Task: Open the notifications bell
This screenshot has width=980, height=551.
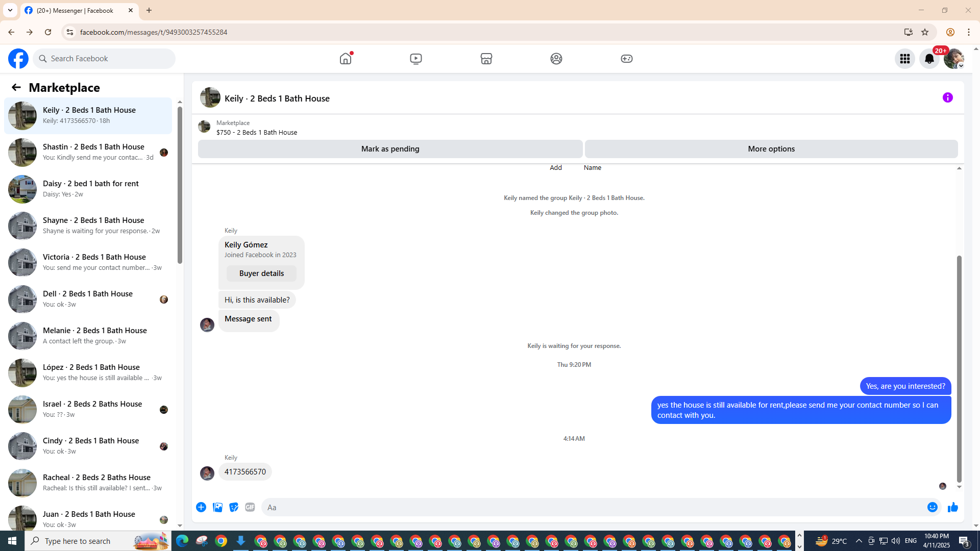Action: click(929, 59)
